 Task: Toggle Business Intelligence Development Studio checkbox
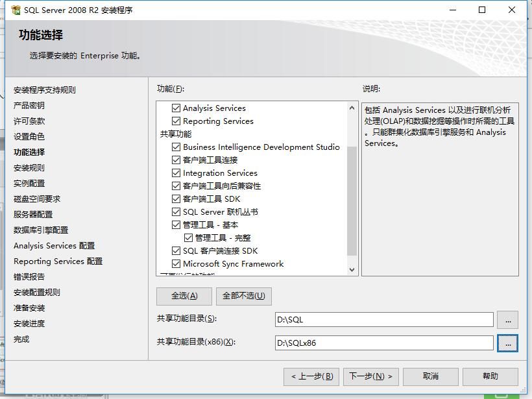[176, 147]
